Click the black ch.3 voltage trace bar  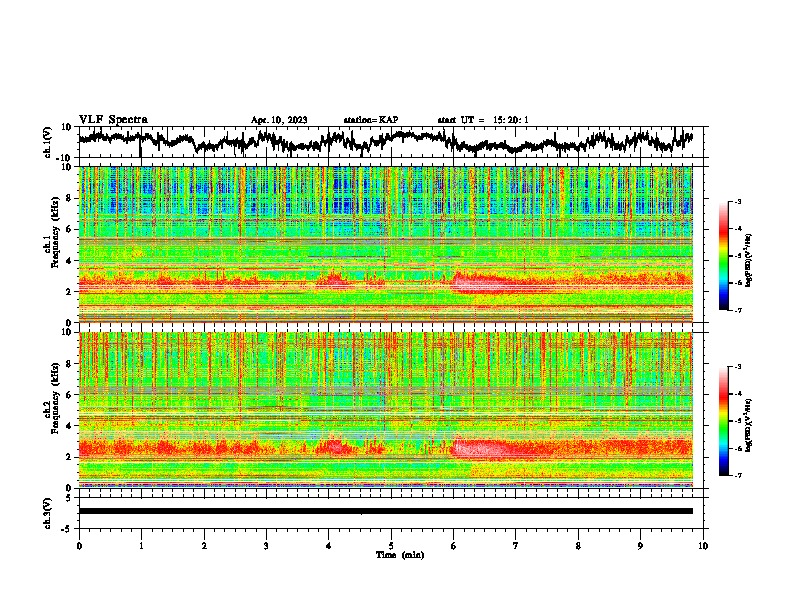pyautogui.click(x=386, y=511)
